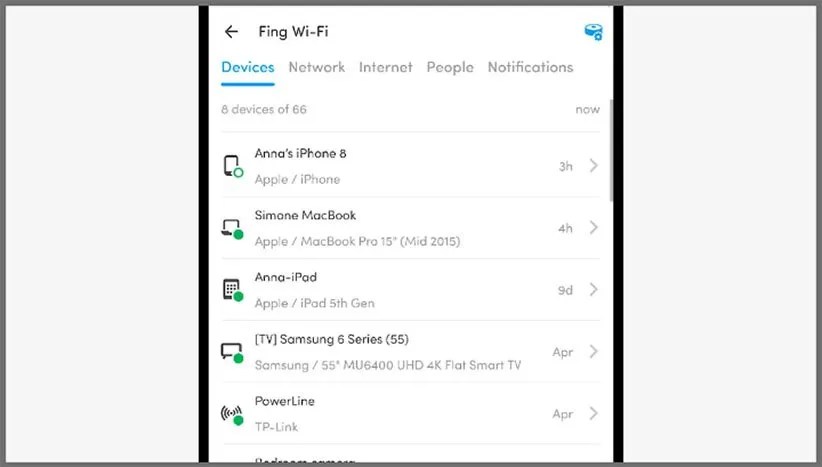Tap the MacBook laptop icon
Screen dimensions: 822x467
point(232,228)
